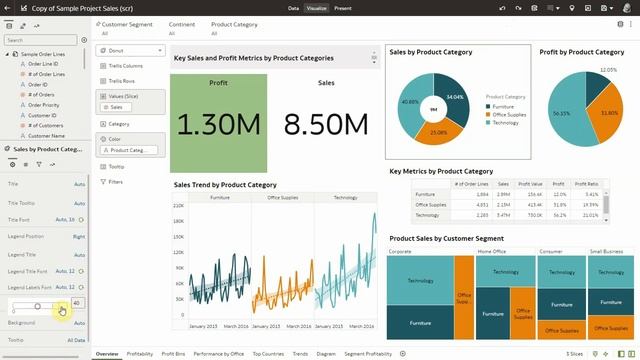The image size is (640, 360).
Task: Click the Sales pill in Values (Slice)
Action: click(x=116, y=107)
